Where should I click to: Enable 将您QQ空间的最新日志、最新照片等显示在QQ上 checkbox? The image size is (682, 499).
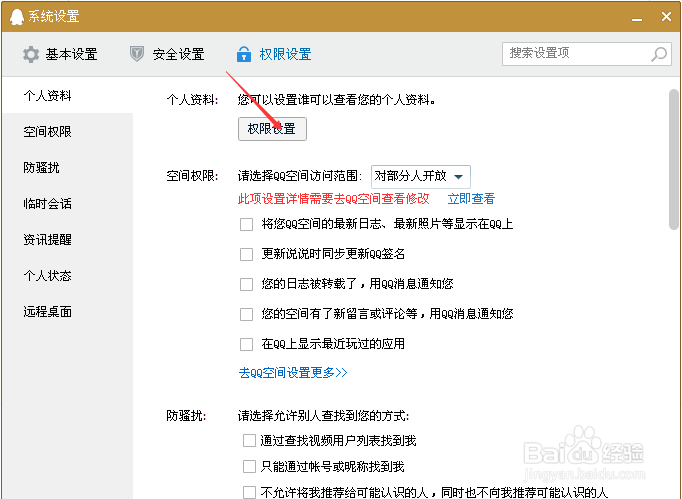click(247, 224)
